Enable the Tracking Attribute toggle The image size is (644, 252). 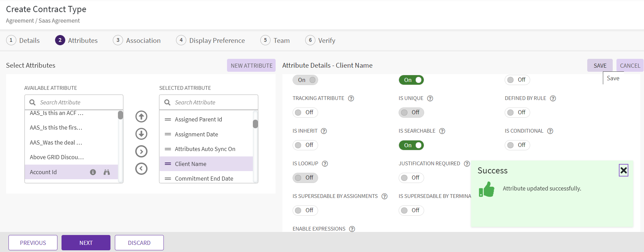pyautogui.click(x=305, y=113)
